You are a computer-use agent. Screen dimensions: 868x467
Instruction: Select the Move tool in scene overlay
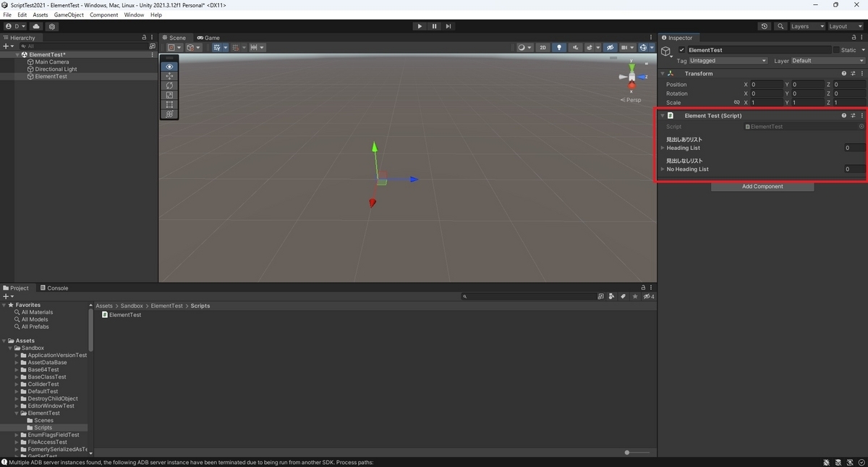click(169, 76)
